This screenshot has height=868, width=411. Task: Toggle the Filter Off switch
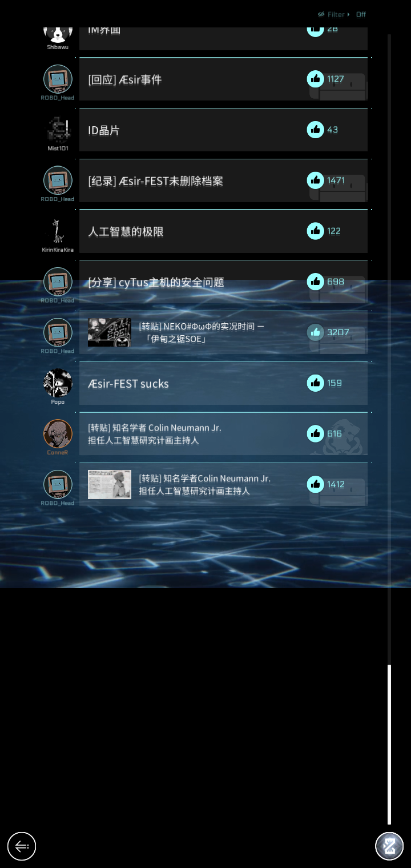(x=361, y=14)
